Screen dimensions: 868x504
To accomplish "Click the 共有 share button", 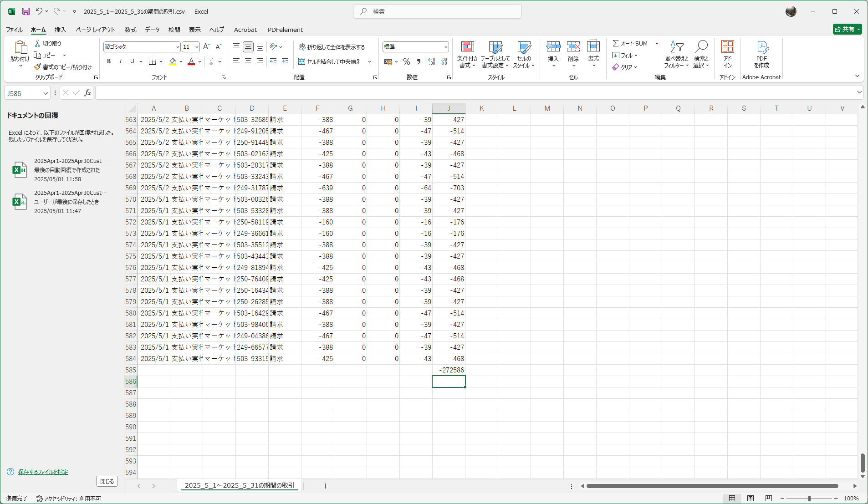I will tap(848, 29).
